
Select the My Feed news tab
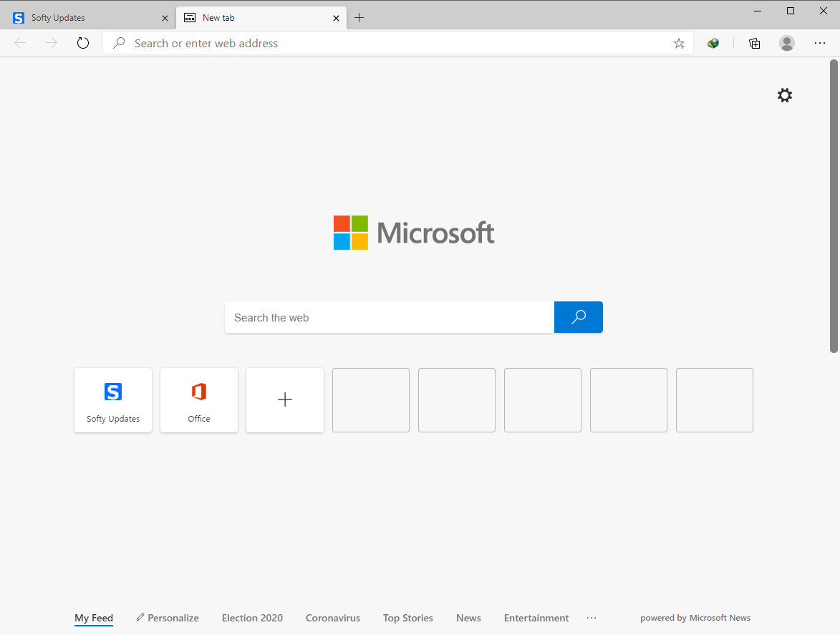[94, 618]
